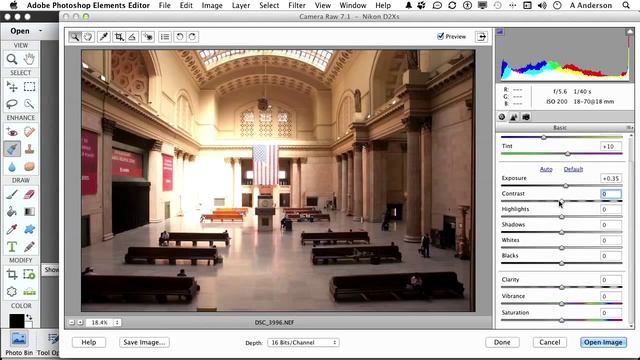Select the Paint Bucket tool
The height and width of the screenshot is (360, 640).
(x=12, y=212)
